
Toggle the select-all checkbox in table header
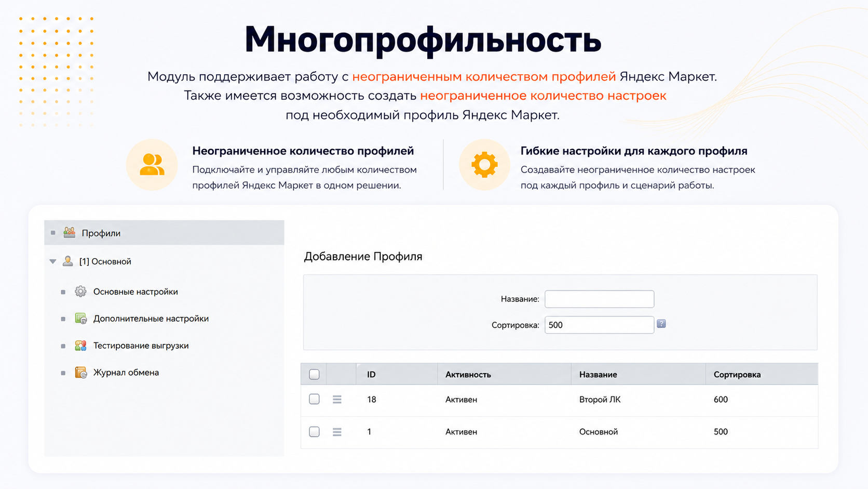click(314, 374)
